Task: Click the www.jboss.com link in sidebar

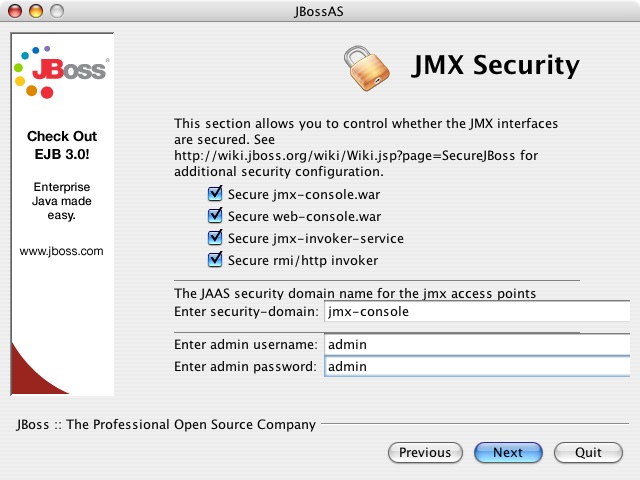Action: [x=62, y=252]
